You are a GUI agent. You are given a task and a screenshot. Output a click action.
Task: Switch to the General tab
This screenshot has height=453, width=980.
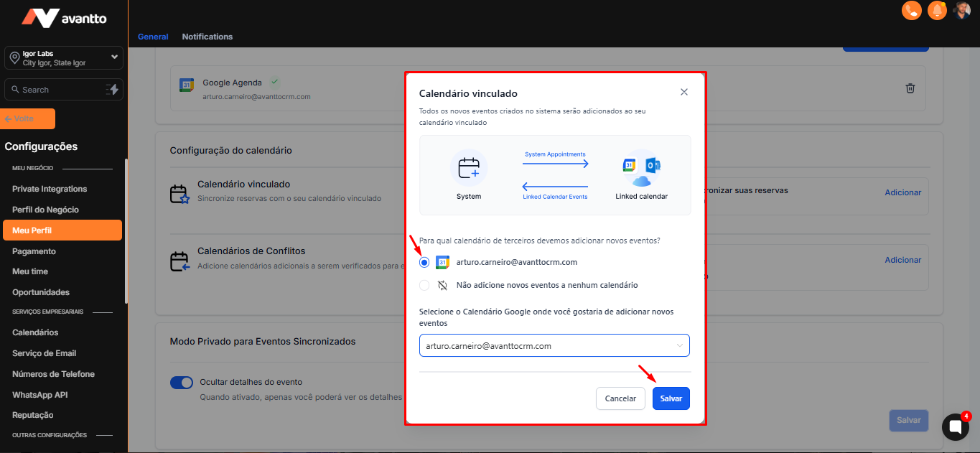click(x=153, y=37)
